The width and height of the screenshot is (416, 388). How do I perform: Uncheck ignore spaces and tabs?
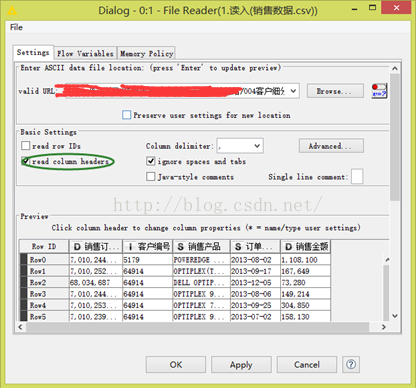coord(151,161)
